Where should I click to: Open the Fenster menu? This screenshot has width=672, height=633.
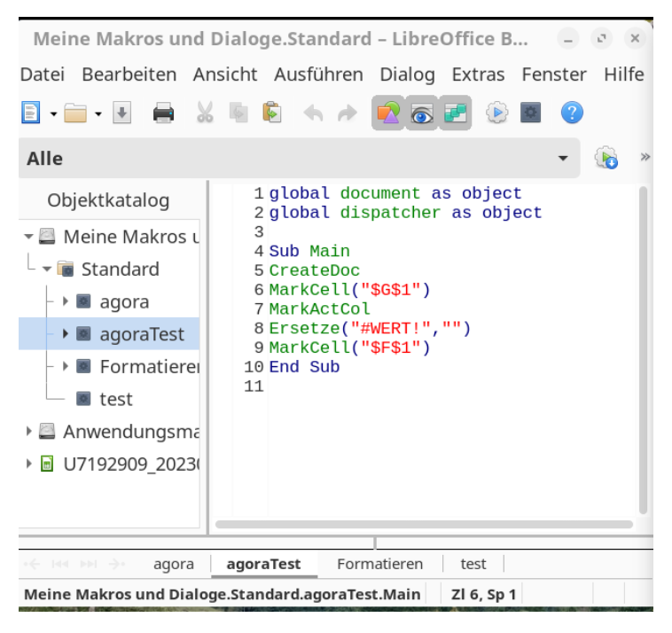(554, 74)
